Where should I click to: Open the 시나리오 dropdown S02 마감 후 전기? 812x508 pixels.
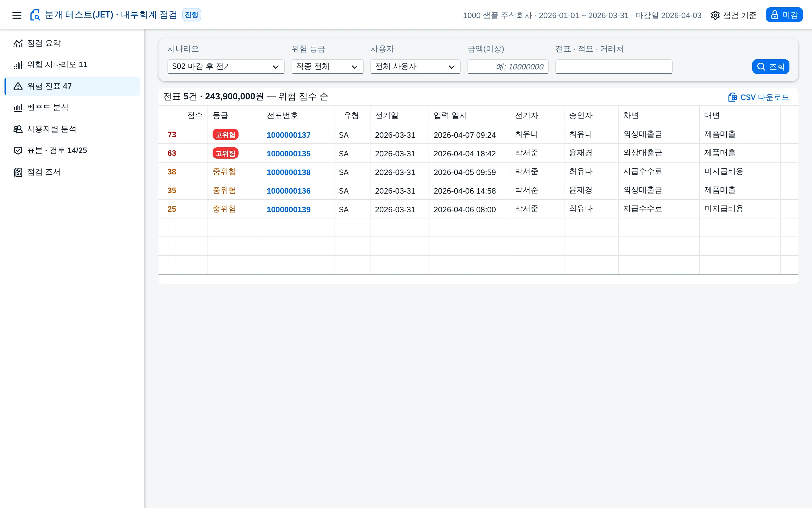[226, 67]
